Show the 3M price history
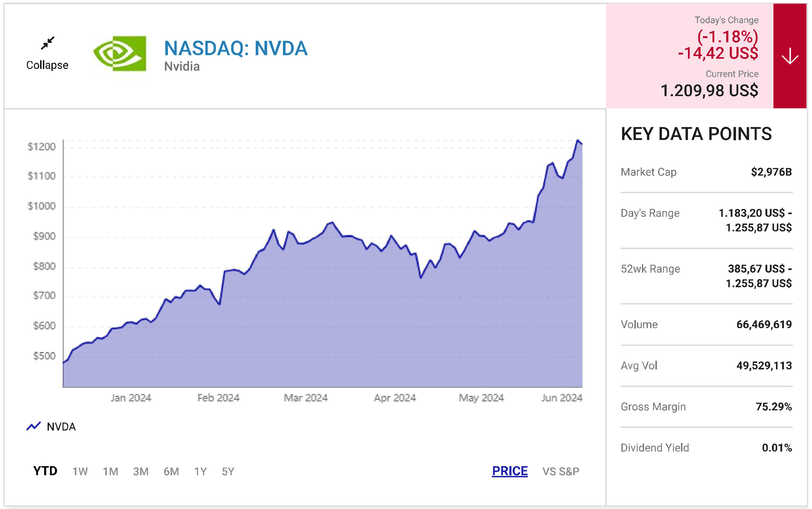Image resolution: width=812 pixels, height=509 pixels. point(141,471)
